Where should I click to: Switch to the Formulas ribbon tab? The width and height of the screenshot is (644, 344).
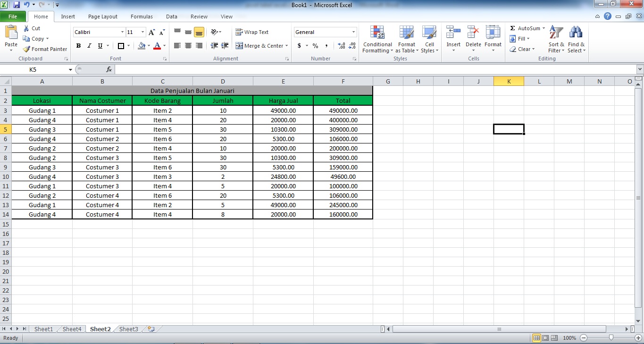(x=142, y=16)
